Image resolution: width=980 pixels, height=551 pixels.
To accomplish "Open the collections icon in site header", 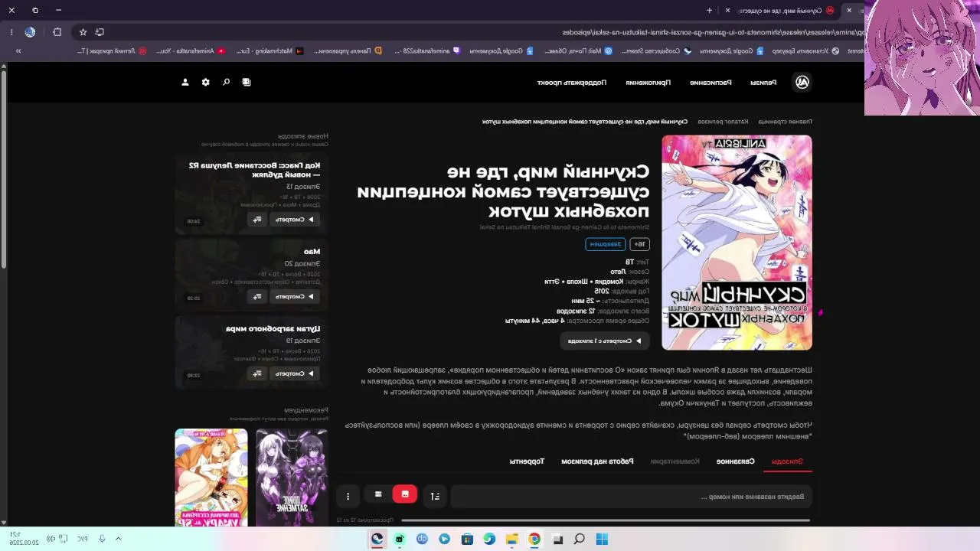I will tap(247, 82).
